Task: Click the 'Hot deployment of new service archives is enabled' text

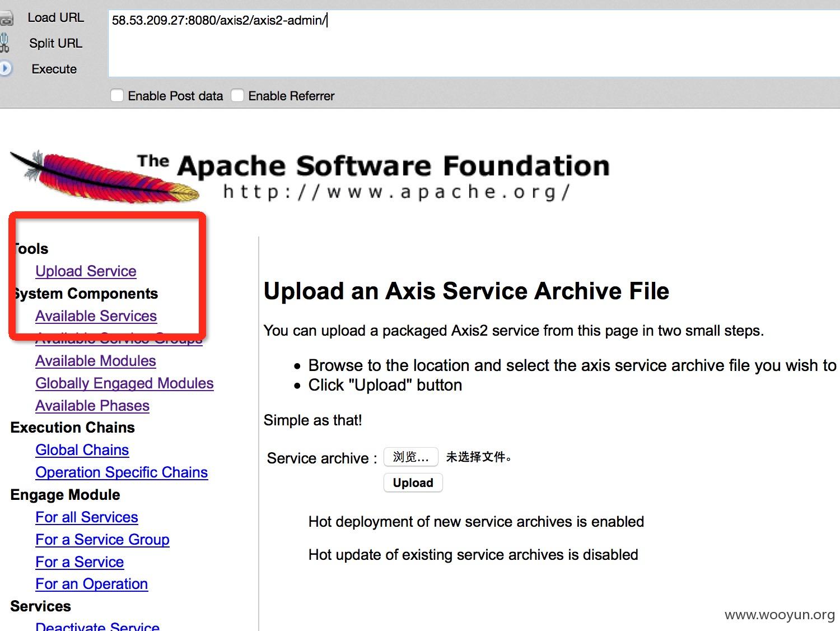Action: [x=476, y=522]
